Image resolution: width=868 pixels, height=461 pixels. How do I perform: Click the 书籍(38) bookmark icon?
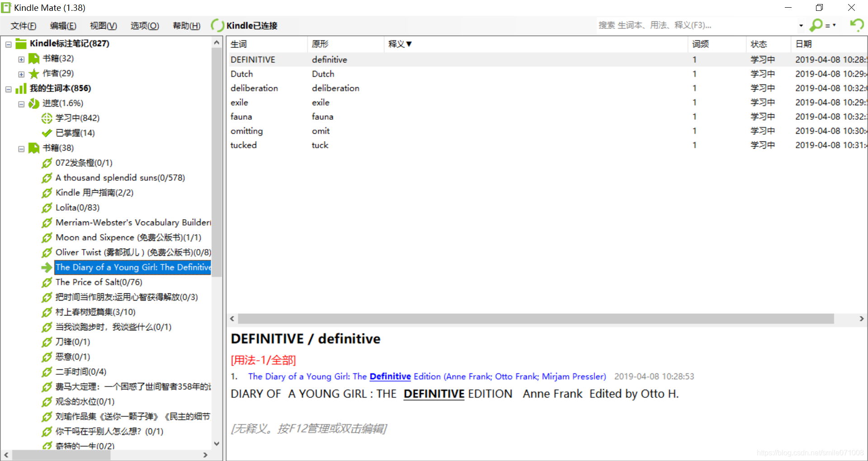(34, 148)
